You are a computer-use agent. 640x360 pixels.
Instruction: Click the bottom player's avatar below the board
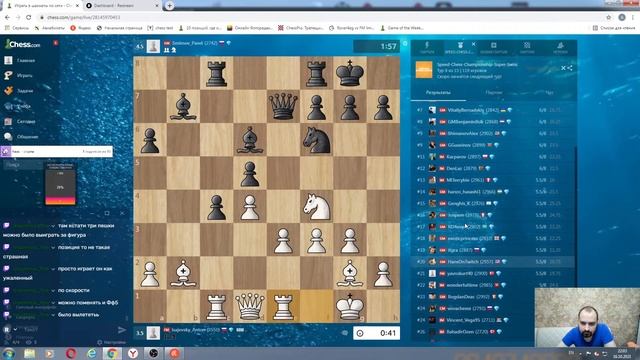point(153,333)
